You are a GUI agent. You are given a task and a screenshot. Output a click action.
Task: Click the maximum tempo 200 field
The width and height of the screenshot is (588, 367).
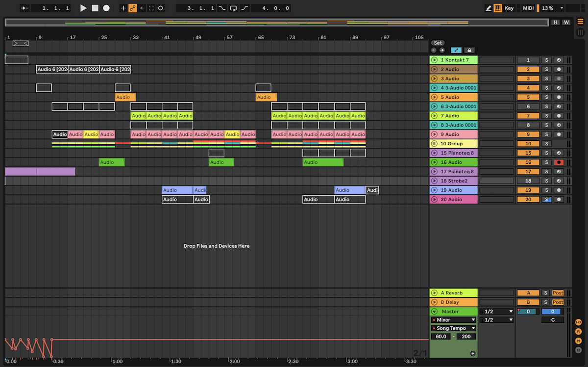pos(466,337)
